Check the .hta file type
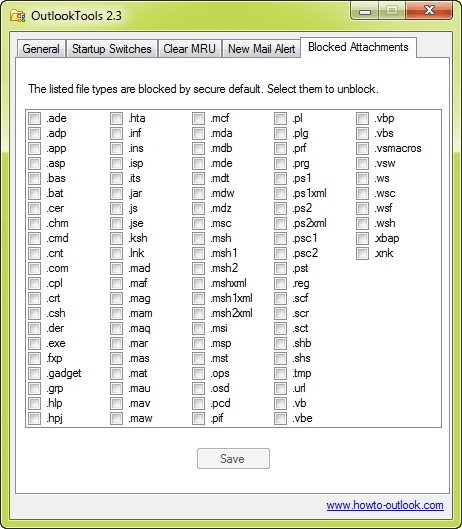462x529 pixels. (x=116, y=118)
